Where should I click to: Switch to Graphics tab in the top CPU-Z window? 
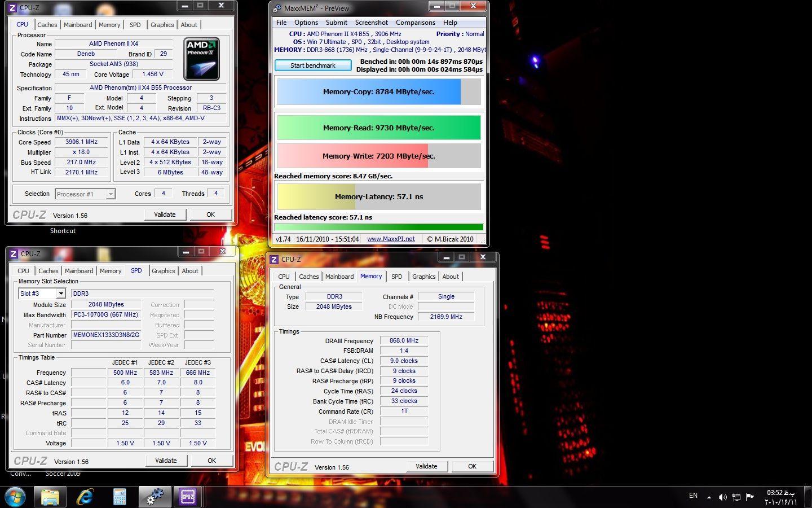[x=162, y=25]
